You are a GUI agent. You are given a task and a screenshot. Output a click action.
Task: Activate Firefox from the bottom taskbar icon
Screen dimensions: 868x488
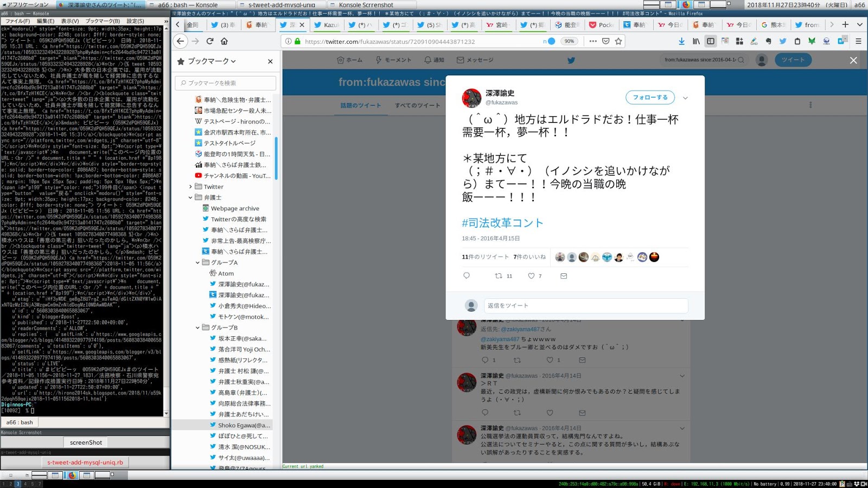[71, 475]
